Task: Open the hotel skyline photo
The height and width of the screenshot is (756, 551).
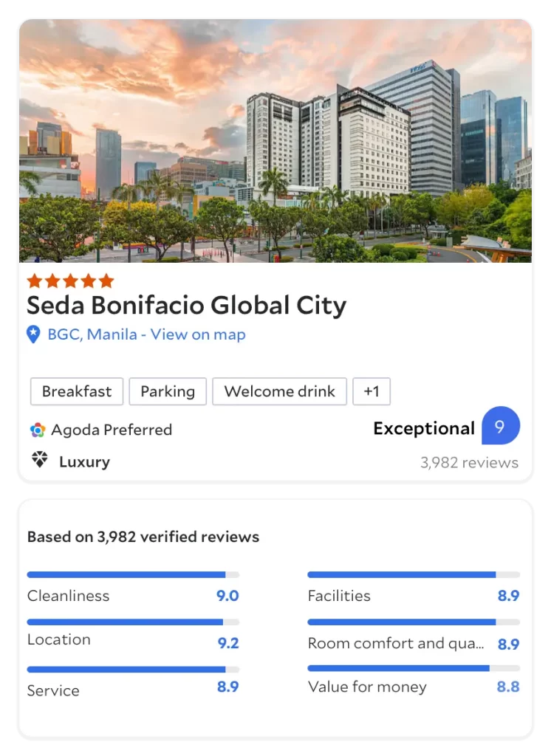Action: (x=275, y=141)
